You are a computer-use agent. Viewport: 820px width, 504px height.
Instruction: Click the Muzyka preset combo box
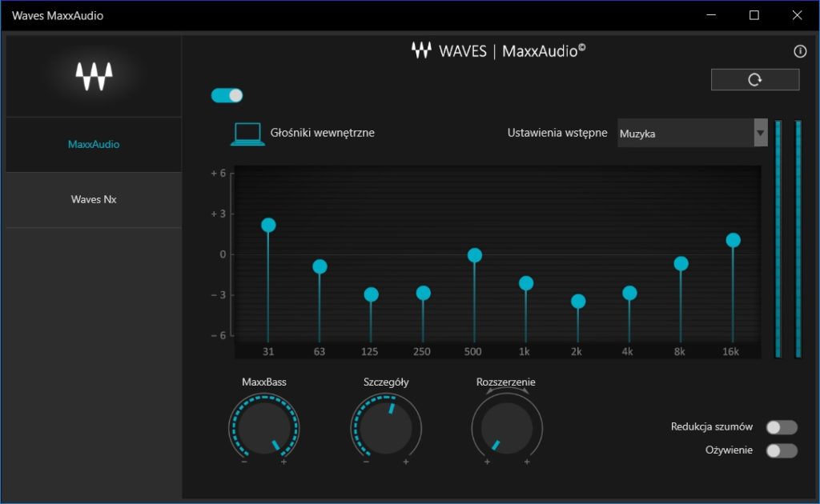(685, 134)
